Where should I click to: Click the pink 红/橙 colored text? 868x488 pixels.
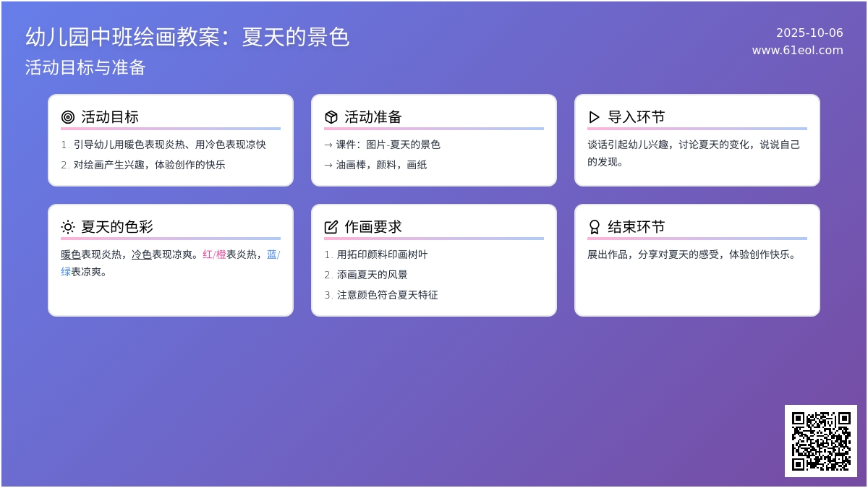[214, 254]
